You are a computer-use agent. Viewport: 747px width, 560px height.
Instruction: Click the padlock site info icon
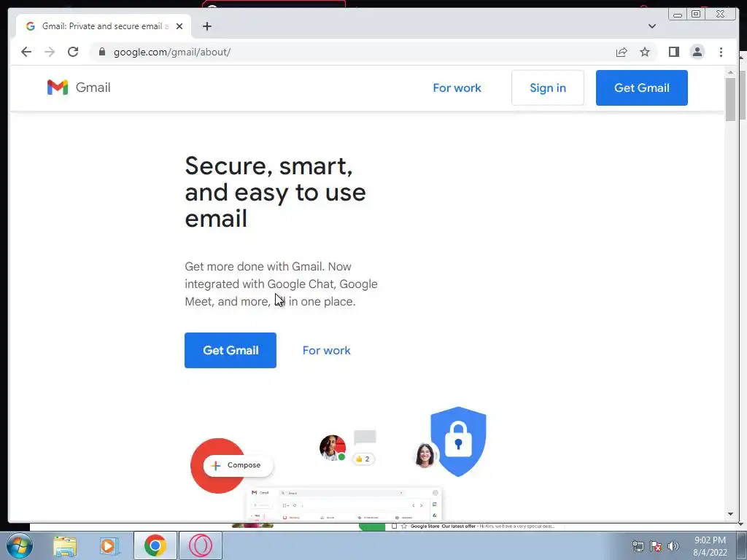(101, 52)
